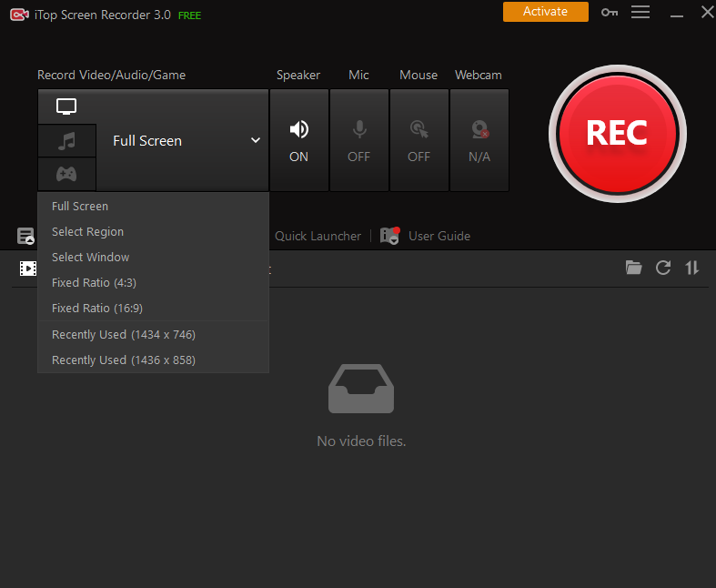The height and width of the screenshot is (588, 716).
Task: Open the Quick Launcher link
Action: [x=318, y=236]
